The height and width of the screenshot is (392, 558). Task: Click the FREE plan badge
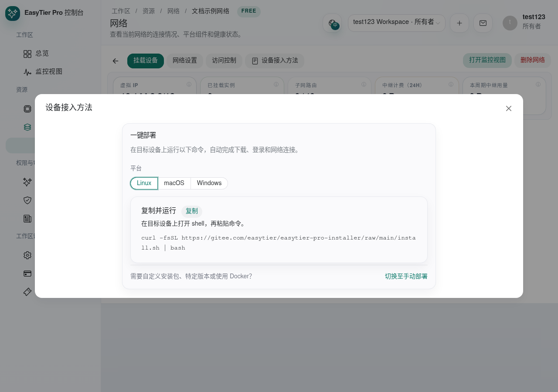249,11
